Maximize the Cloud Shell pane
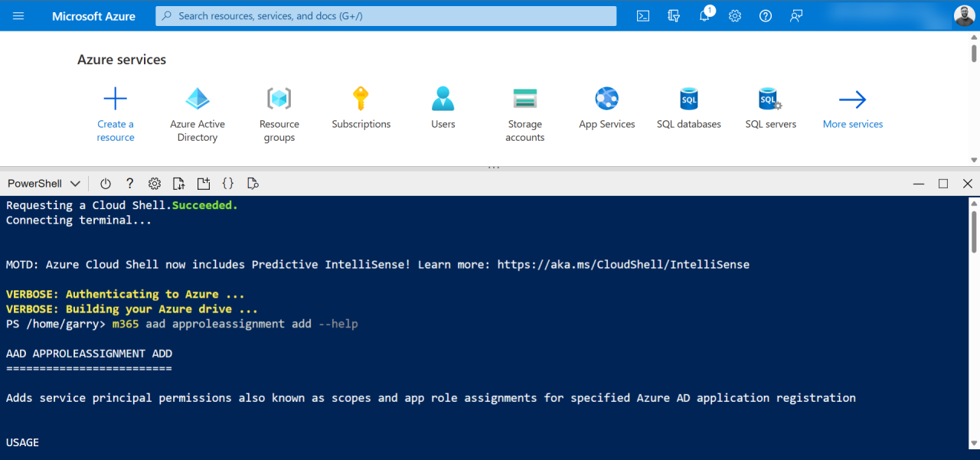Viewport: 980px width, 460px height. tap(943, 184)
